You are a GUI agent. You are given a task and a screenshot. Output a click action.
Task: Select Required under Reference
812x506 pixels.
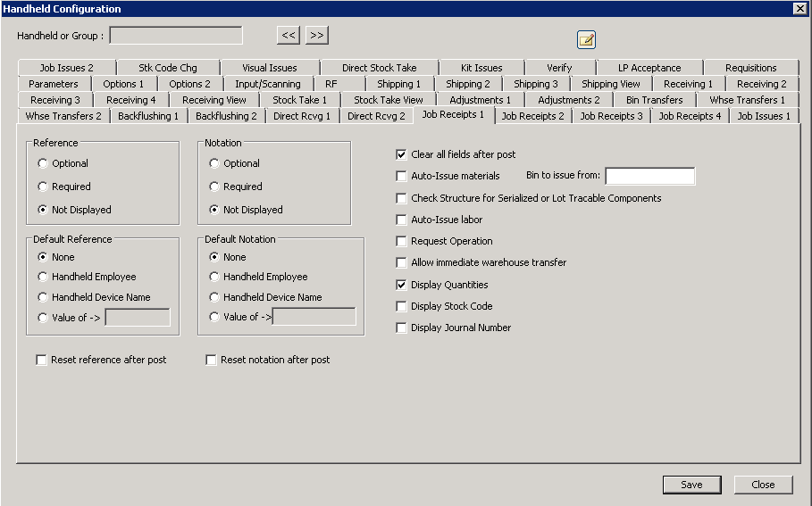click(43, 187)
